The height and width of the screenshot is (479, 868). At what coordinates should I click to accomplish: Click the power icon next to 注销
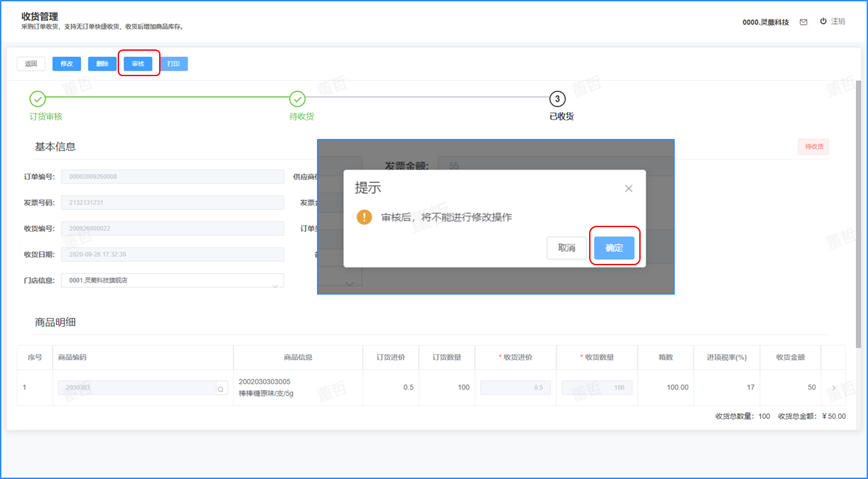click(x=823, y=21)
